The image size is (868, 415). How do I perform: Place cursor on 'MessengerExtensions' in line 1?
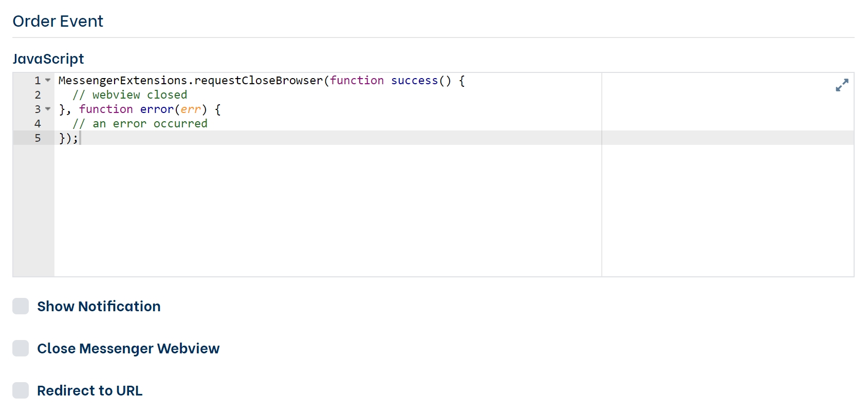tap(122, 81)
